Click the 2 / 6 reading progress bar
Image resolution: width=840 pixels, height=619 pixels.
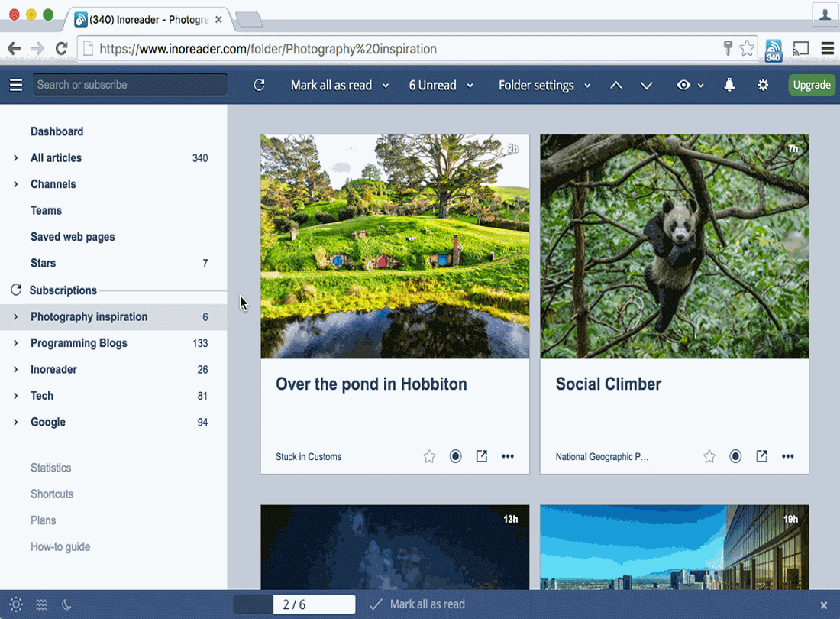click(x=294, y=604)
